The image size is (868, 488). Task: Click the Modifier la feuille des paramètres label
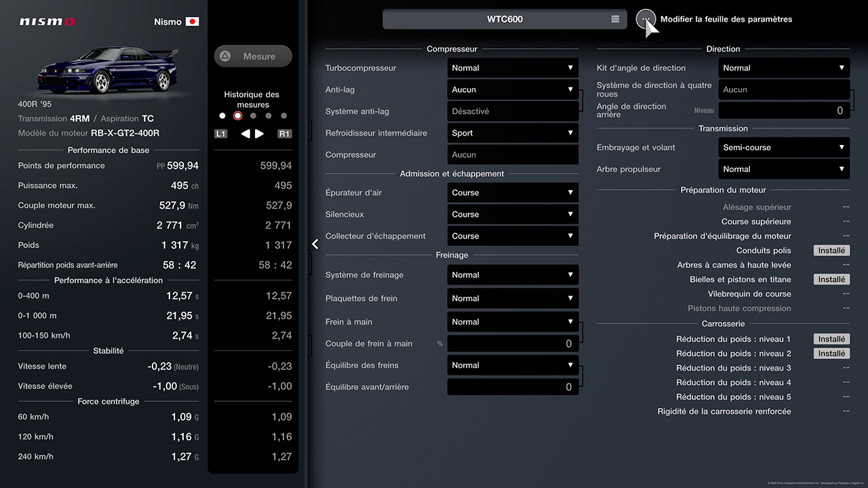(x=726, y=19)
